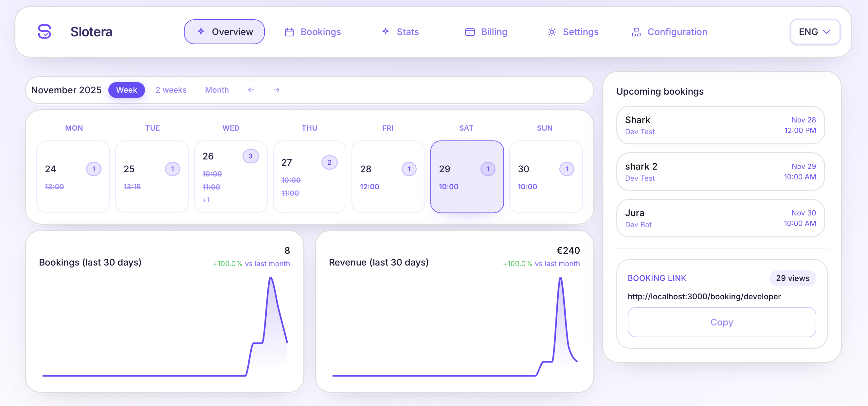Switch calendar to 2 weeks view
Viewport: 868px width, 406px height.
pyautogui.click(x=171, y=90)
